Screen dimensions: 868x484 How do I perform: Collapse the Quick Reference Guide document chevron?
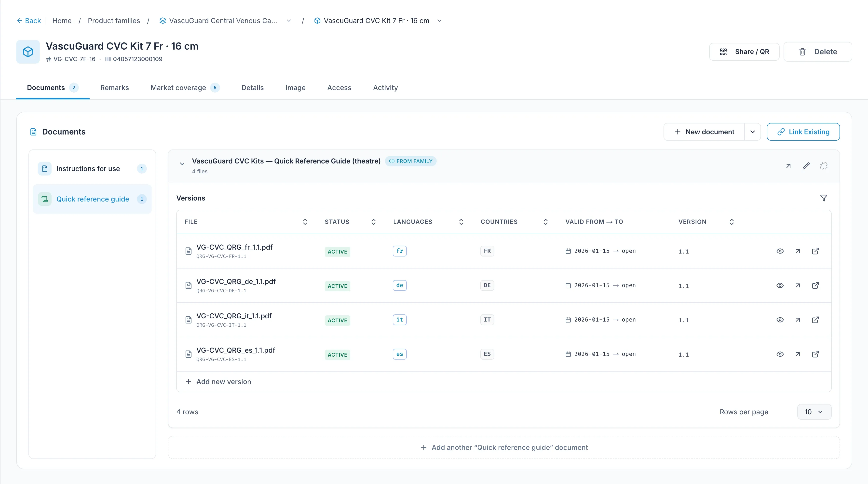182,164
